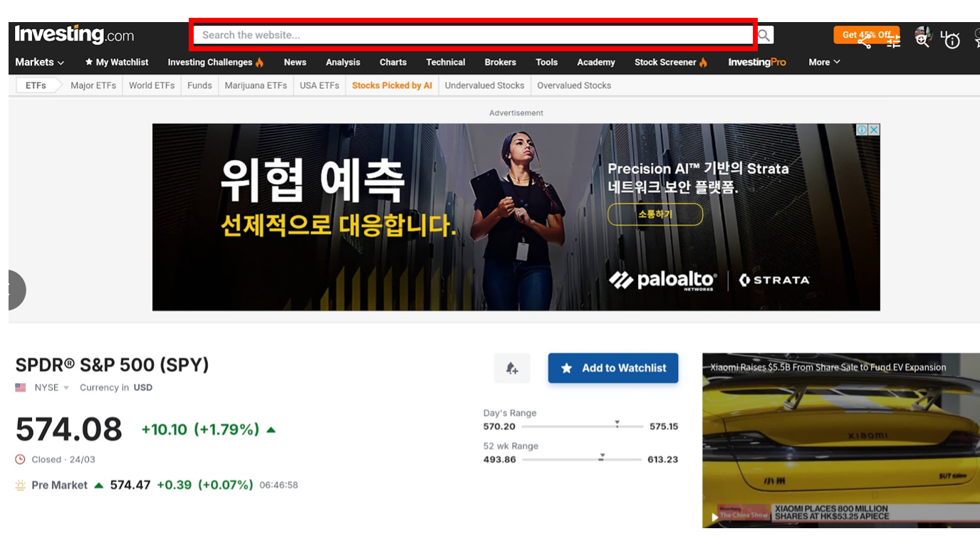This screenshot has width=980, height=546.
Task: Click the zoom-in magnifier icon
Action: (x=923, y=41)
